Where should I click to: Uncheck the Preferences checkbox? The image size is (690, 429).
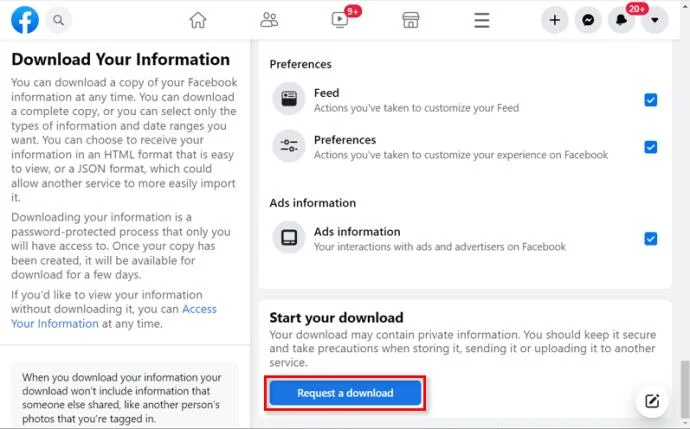coord(650,147)
